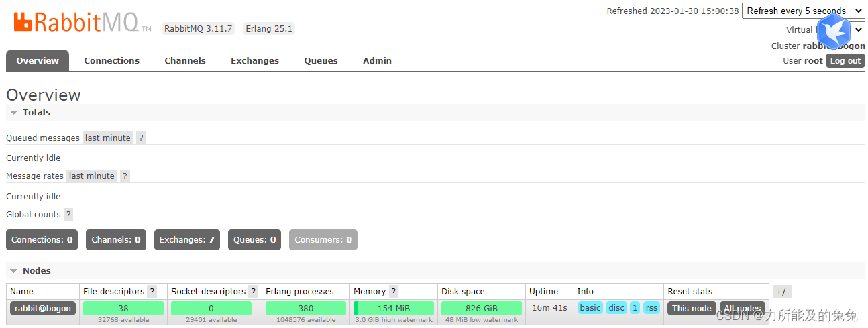Switch to the Overview tab

pyautogui.click(x=38, y=60)
